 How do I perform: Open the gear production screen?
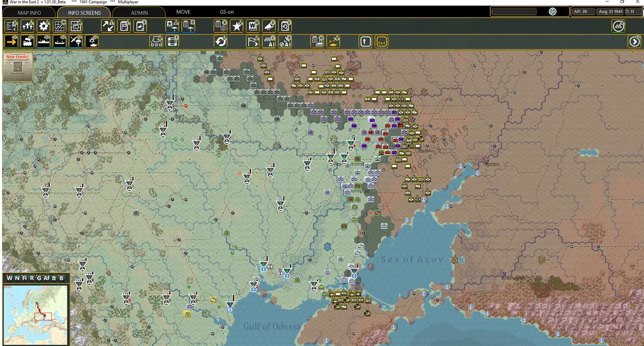click(44, 26)
